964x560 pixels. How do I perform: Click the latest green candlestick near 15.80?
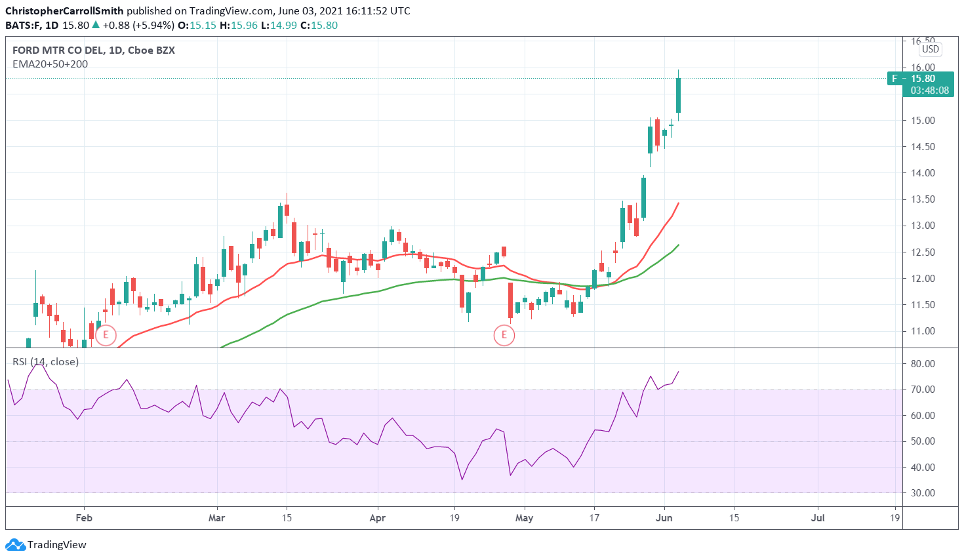tap(679, 96)
